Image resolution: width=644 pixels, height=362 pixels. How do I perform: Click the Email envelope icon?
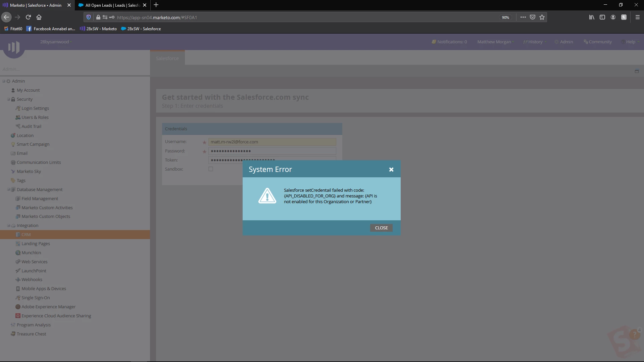(x=13, y=153)
